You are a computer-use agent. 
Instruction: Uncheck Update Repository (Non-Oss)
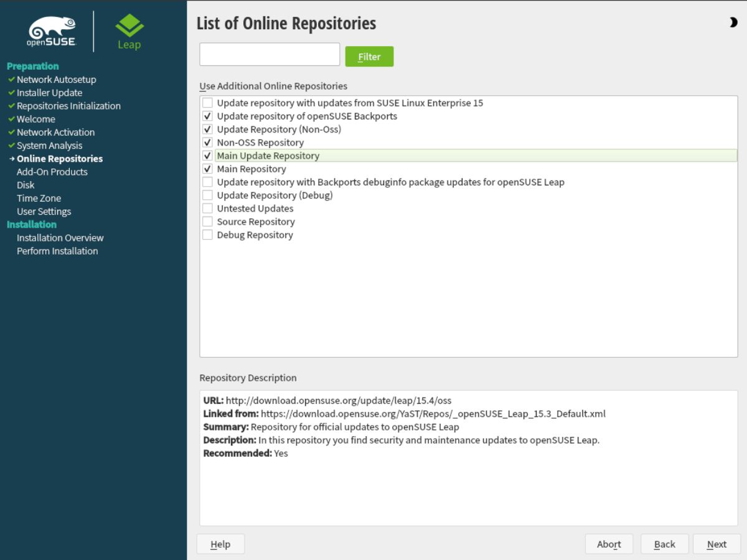click(207, 129)
